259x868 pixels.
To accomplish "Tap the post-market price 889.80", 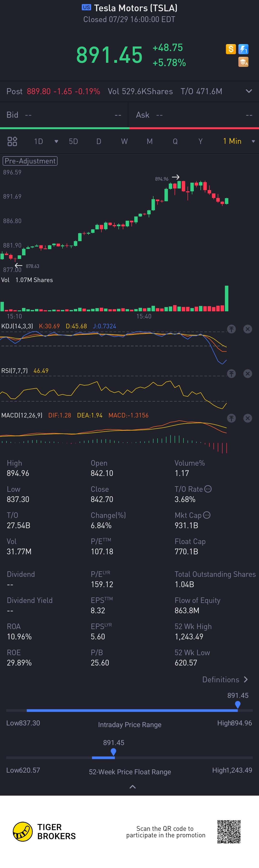I will point(39,91).
